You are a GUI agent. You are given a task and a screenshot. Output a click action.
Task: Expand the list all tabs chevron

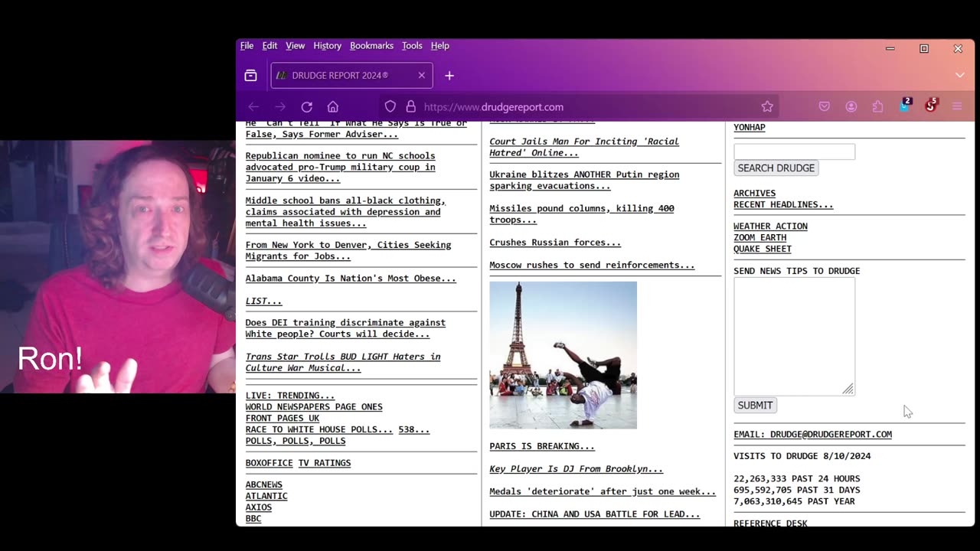(959, 75)
